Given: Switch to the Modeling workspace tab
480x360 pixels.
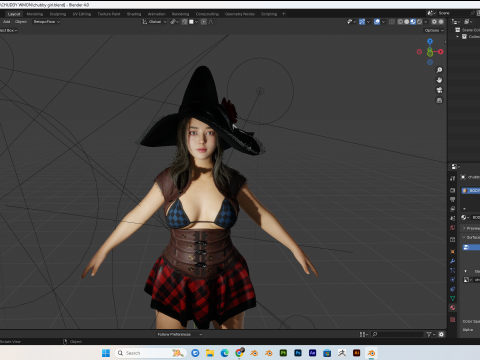Looking at the screenshot, I should [35, 14].
